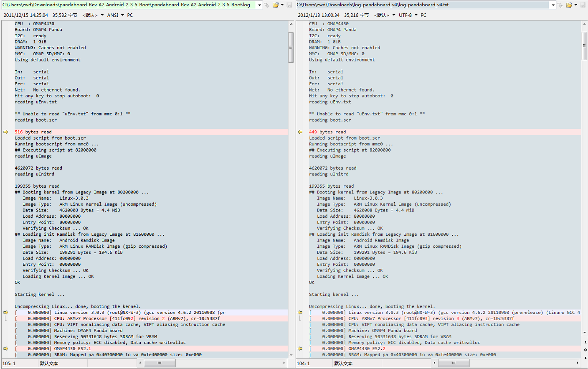Open the ANSI encoding dropdown

click(122, 15)
